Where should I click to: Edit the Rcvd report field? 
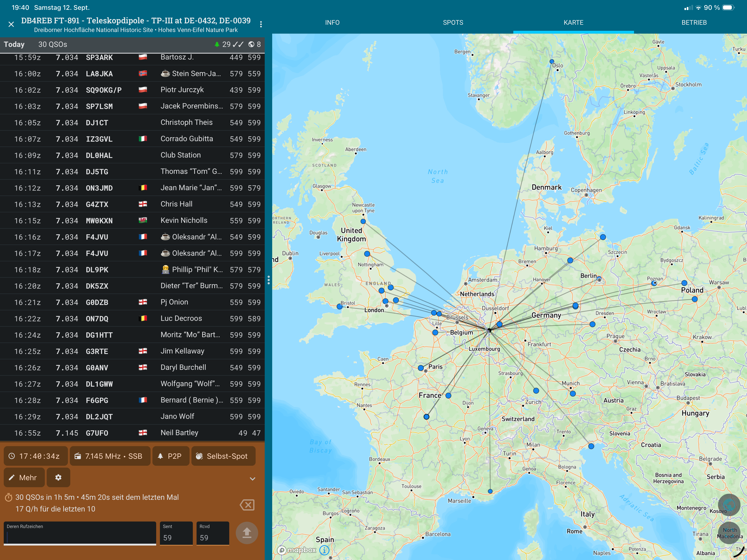click(x=213, y=533)
